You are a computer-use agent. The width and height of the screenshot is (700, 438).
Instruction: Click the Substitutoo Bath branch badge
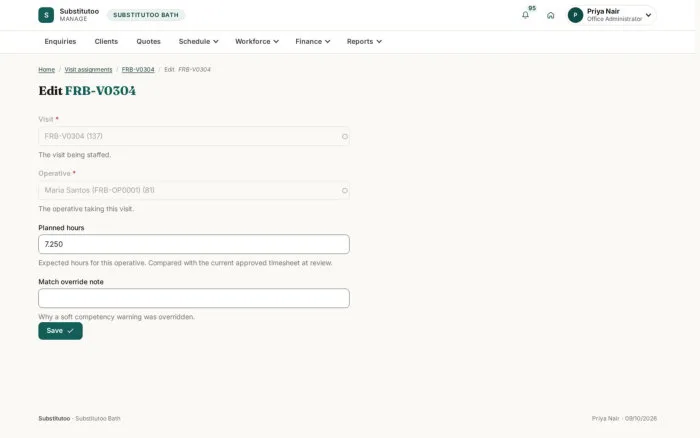click(146, 15)
